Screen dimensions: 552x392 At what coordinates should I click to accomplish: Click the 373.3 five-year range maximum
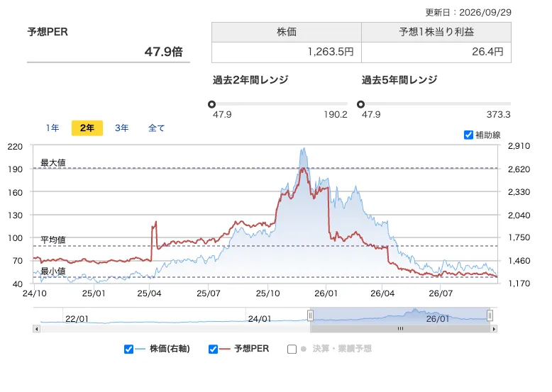pos(499,115)
